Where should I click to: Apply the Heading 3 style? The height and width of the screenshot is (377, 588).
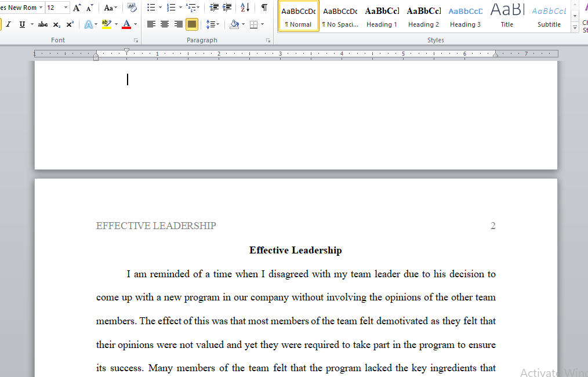(466, 16)
